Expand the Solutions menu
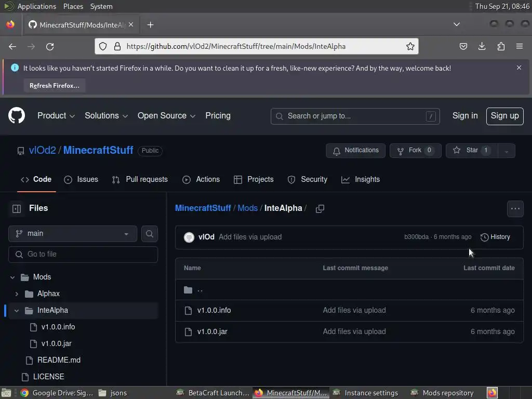 coord(106,116)
